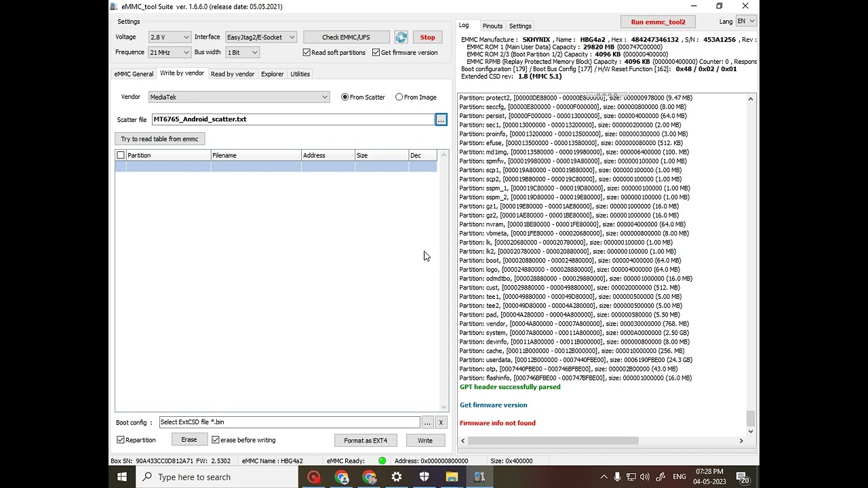This screenshot has width=868, height=488.
Task: Click eMMC tool taskbar icon
Action: 479,477
